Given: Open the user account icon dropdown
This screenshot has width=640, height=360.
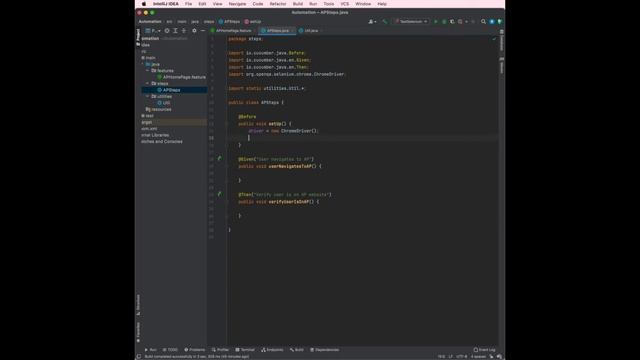Looking at the screenshot, I should (372, 22).
